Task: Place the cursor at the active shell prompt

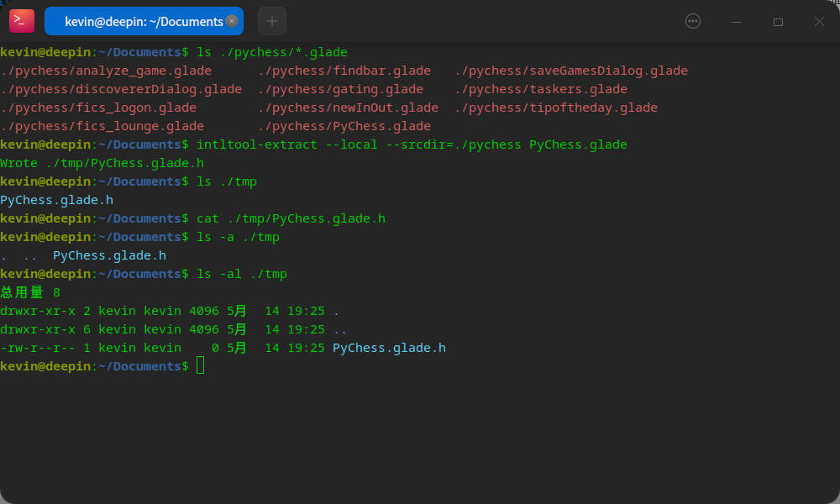Action: pos(199,365)
